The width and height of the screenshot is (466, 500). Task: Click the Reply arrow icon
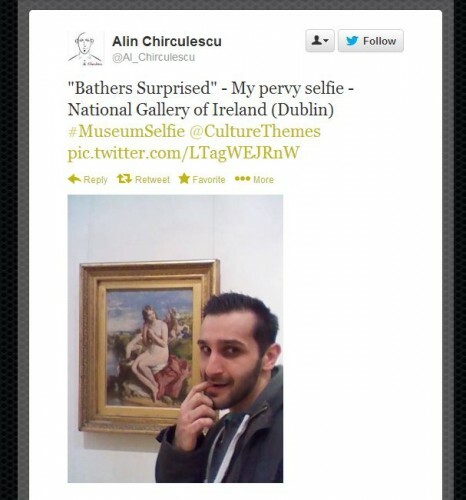74,179
